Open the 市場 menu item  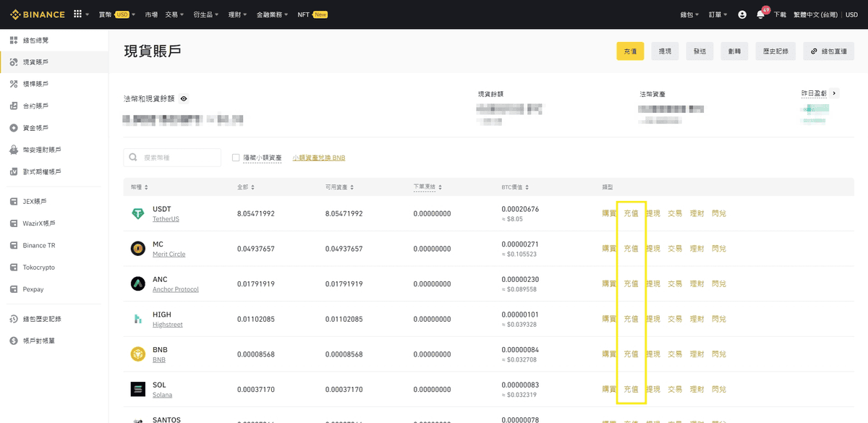tap(150, 14)
